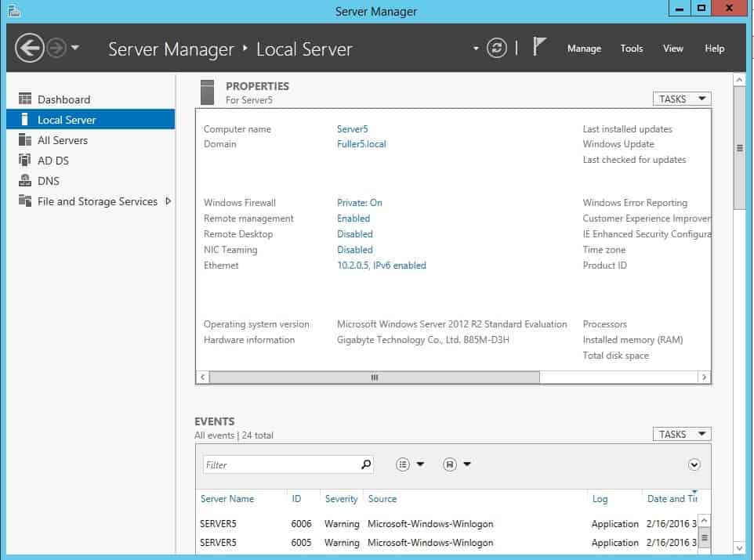Click the File and Storage Services icon

click(x=25, y=200)
